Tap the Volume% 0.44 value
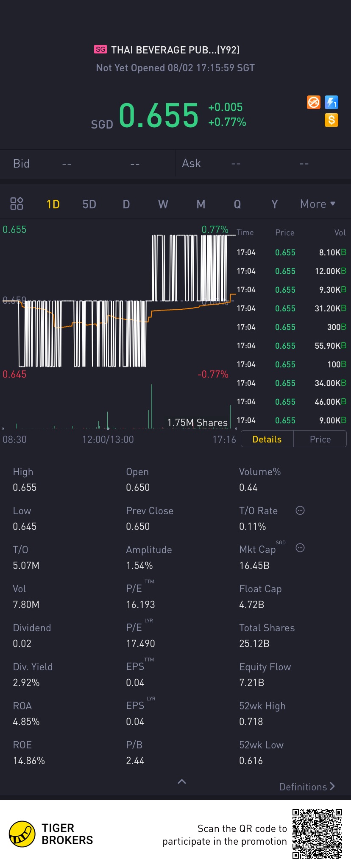 [248, 487]
